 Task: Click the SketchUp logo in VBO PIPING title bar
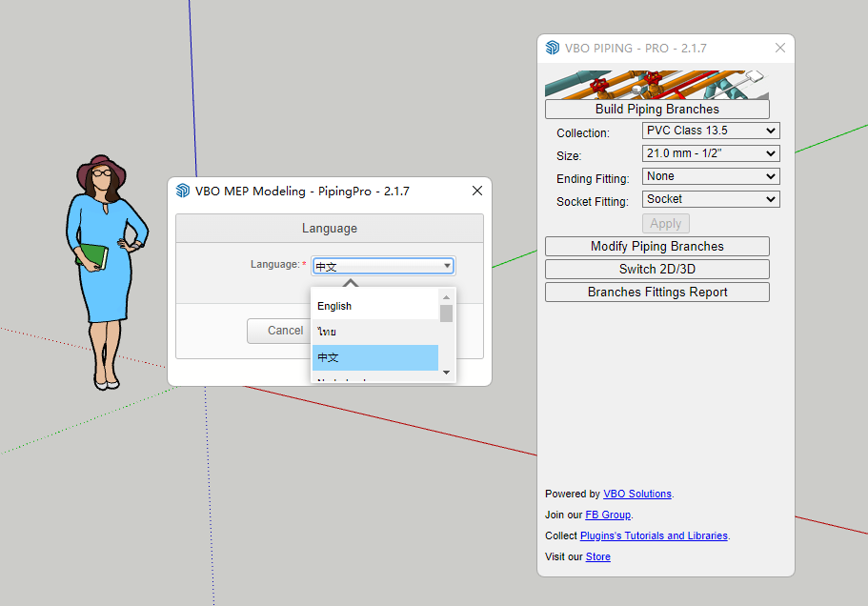coord(553,48)
